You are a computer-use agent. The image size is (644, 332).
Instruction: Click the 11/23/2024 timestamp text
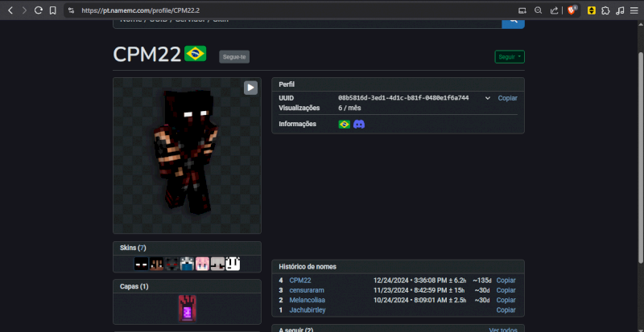[x=419, y=290]
